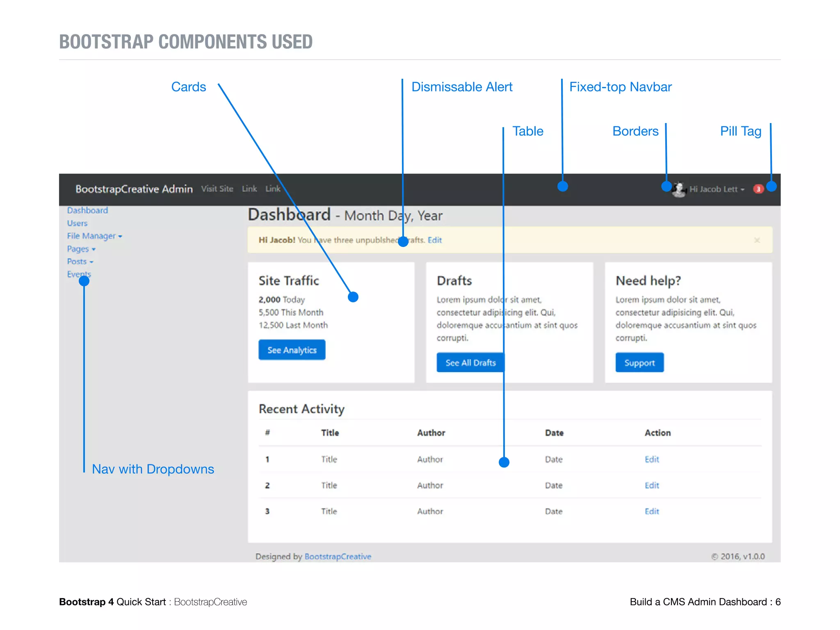840x630 pixels.
Task: Click the Drafts card heading
Action: tap(454, 281)
